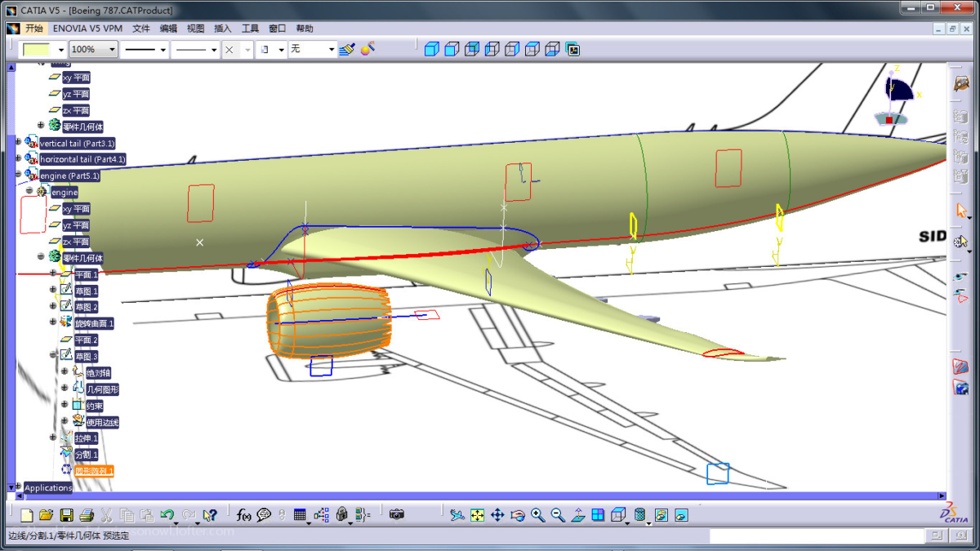This screenshot has height=551, width=980.
Task: Click the command input field in status bar
Action: (817, 535)
